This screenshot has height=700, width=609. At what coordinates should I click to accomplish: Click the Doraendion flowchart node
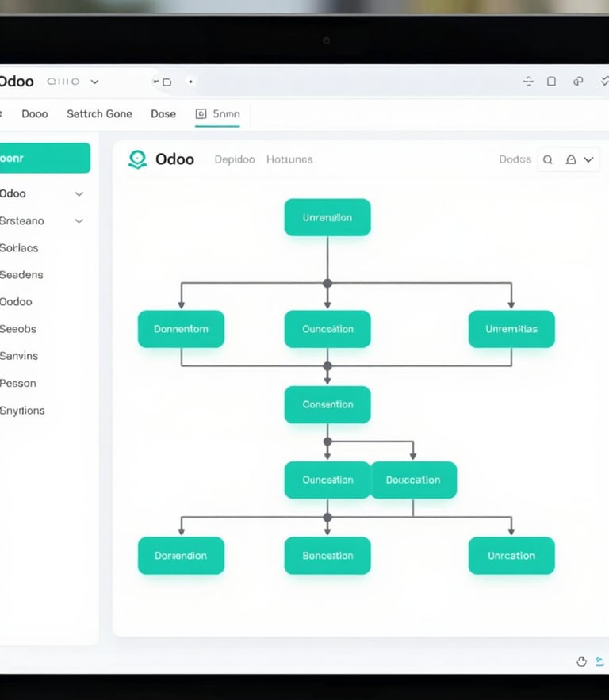click(x=181, y=556)
